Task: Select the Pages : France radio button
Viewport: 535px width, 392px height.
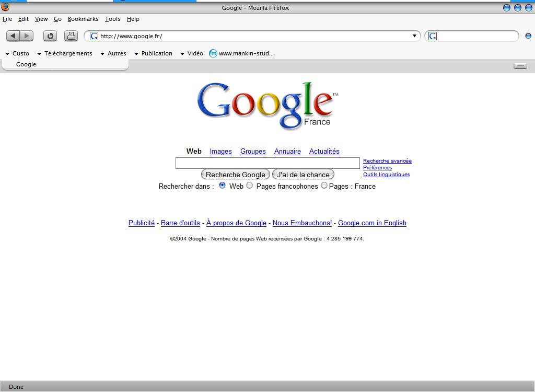Action: [x=324, y=185]
